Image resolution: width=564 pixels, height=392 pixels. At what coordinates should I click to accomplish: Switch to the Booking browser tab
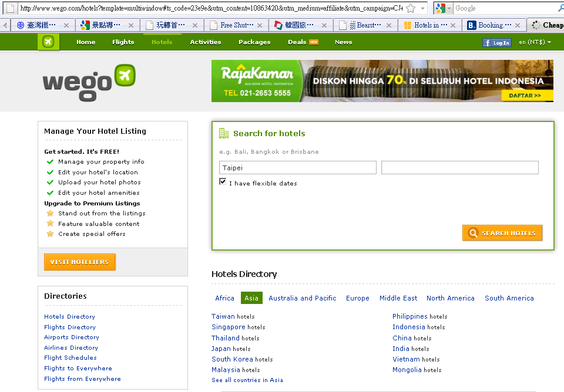[494, 25]
